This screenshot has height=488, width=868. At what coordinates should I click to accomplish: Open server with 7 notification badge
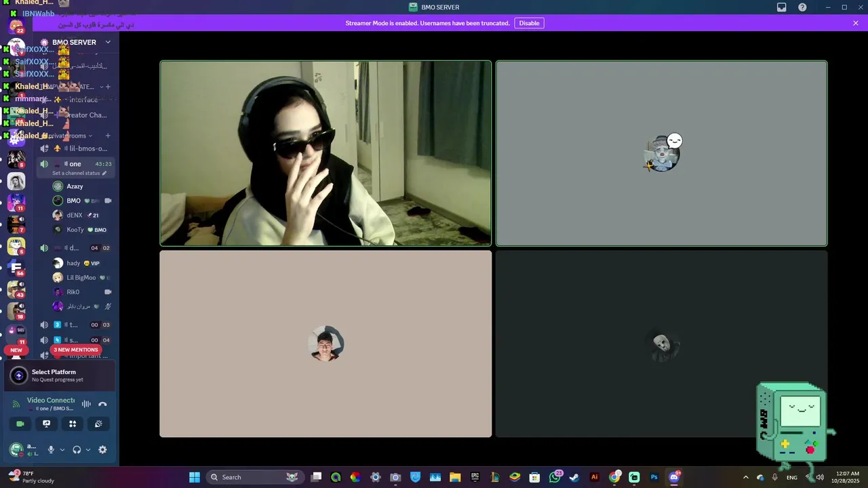pyautogui.click(x=16, y=224)
